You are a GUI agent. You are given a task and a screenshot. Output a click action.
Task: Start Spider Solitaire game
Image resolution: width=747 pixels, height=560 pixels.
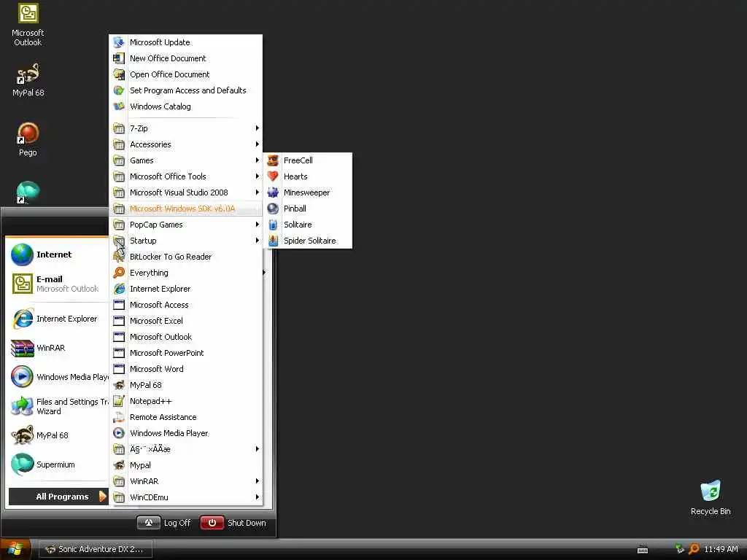(x=307, y=241)
